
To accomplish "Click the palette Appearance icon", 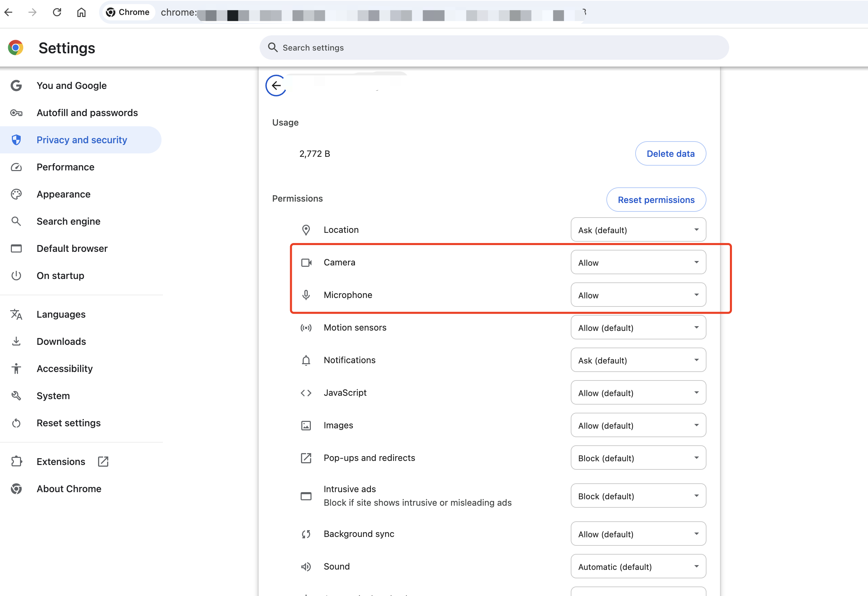I will [16, 194].
